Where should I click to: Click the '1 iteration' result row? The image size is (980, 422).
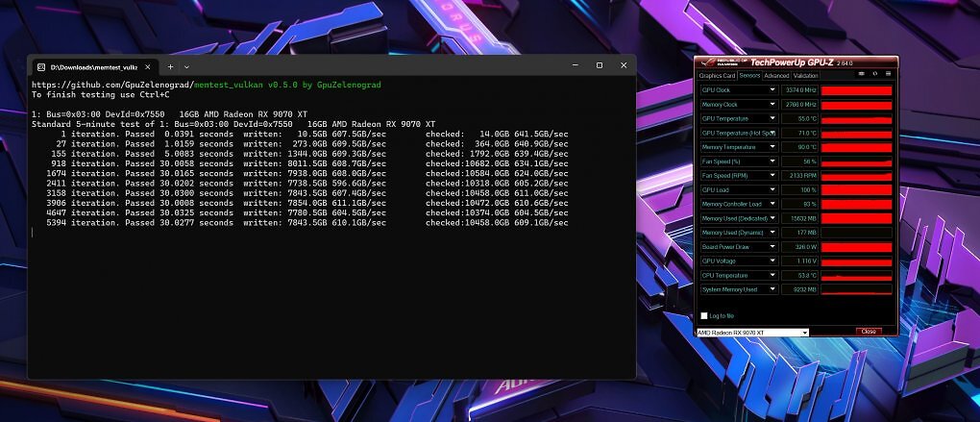point(314,134)
